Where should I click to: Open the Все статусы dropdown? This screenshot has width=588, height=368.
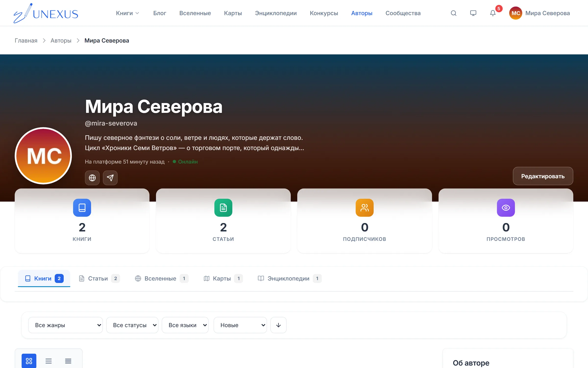(132, 325)
